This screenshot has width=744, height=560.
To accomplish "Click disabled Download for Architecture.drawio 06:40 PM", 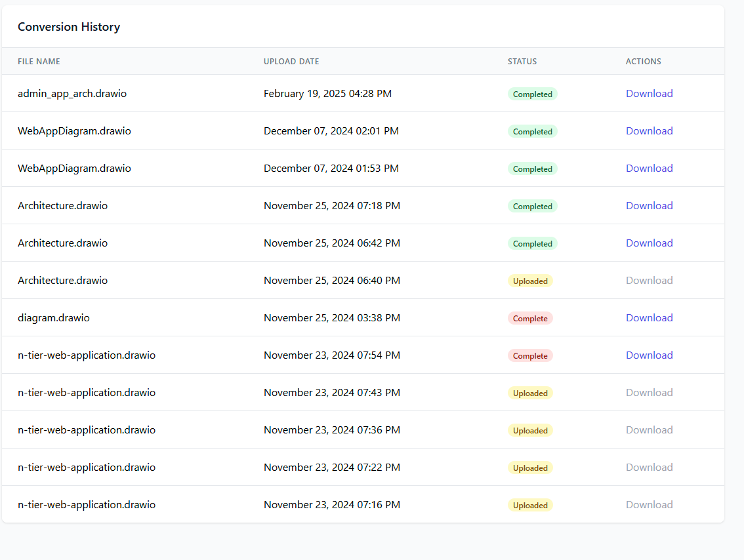I will click(649, 281).
